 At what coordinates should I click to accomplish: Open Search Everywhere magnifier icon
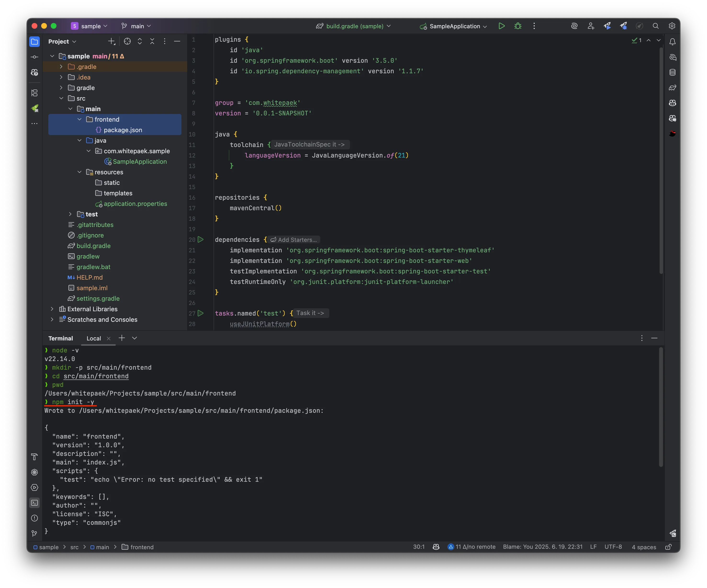(656, 26)
